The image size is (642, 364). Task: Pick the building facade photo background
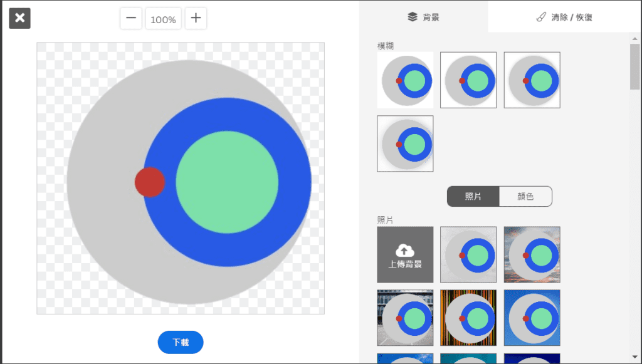405,318
